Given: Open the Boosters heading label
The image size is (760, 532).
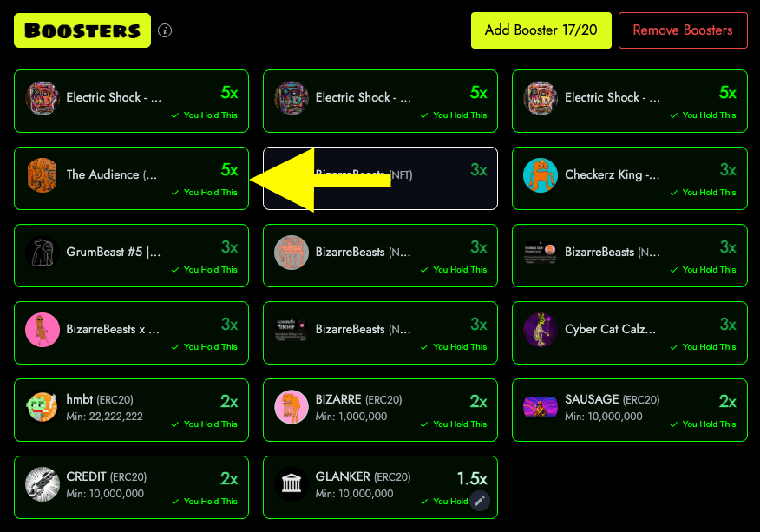Looking at the screenshot, I should [x=82, y=30].
